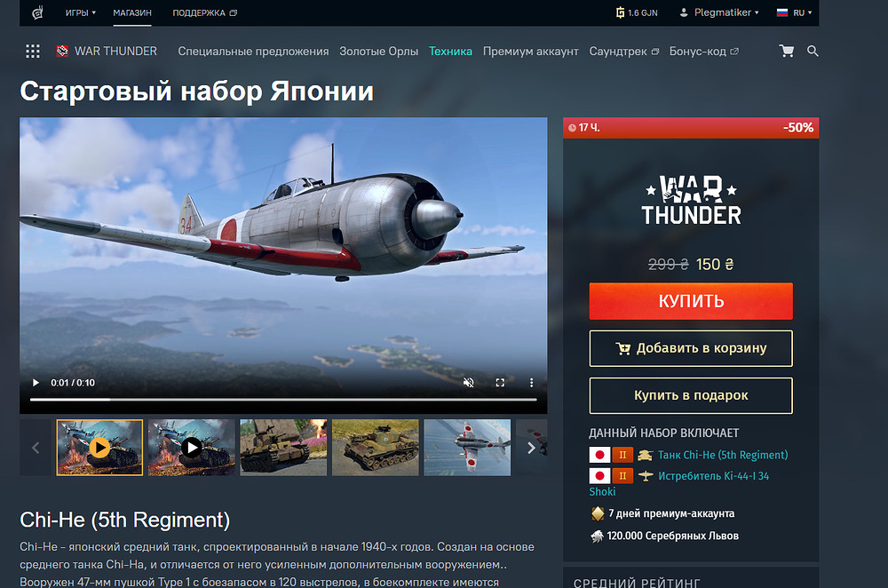The height and width of the screenshot is (588, 888).
Task: Go to the WAR THUNDER store home
Action: click(x=107, y=51)
